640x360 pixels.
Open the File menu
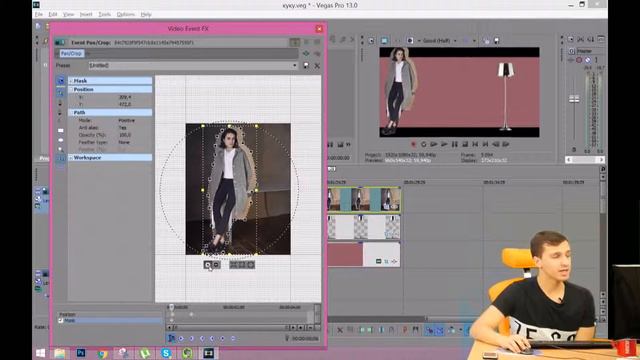pos(39,14)
